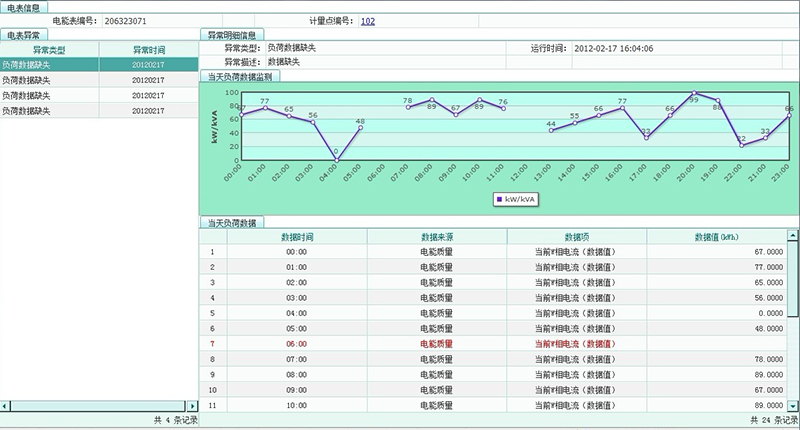
Task: Click the vertical scrollbar thumb in data table
Action: (x=794, y=280)
